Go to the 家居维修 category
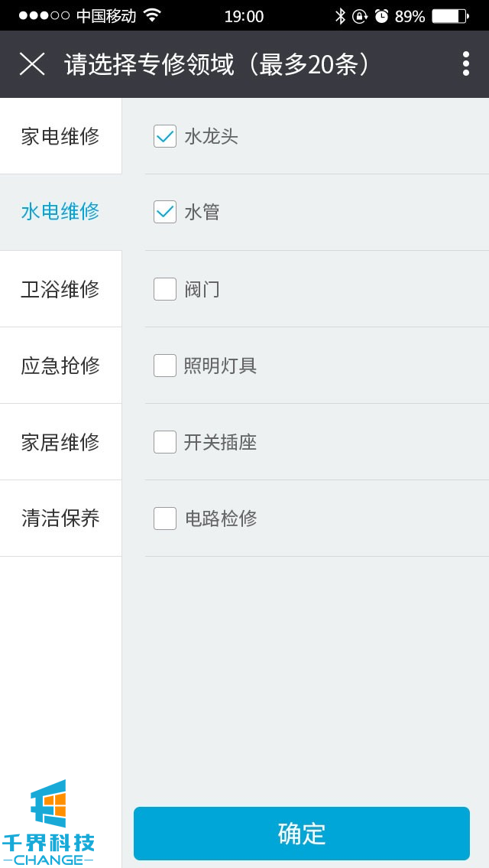The height and width of the screenshot is (868, 489). pyautogui.click(x=60, y=442)
